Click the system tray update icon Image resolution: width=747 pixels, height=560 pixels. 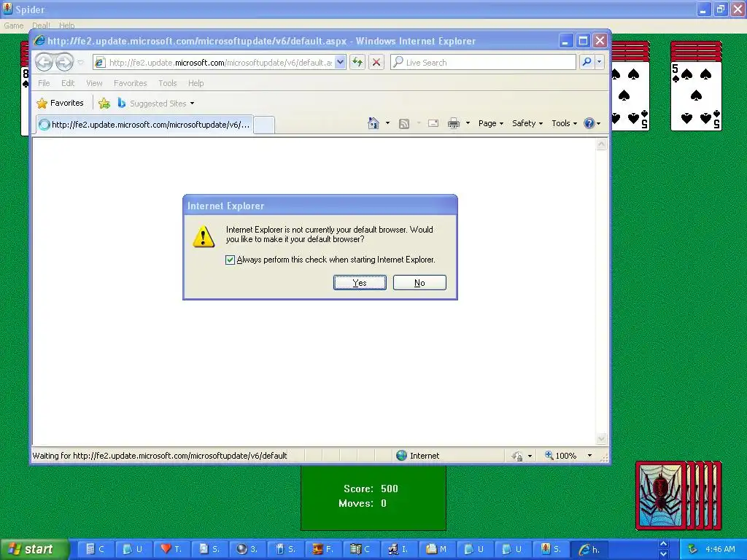[692, 549]
